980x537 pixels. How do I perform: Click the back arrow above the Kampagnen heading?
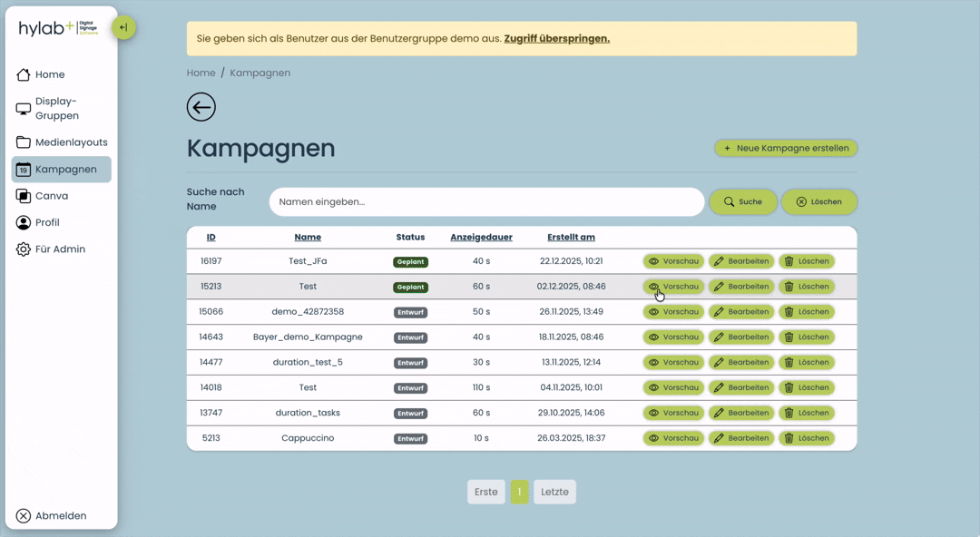(x=201, y=106)
